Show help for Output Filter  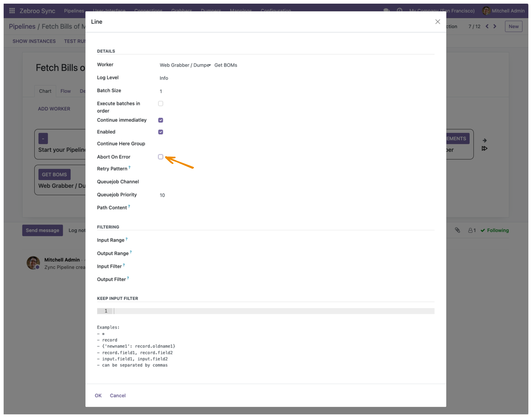[x=128, y=278]
